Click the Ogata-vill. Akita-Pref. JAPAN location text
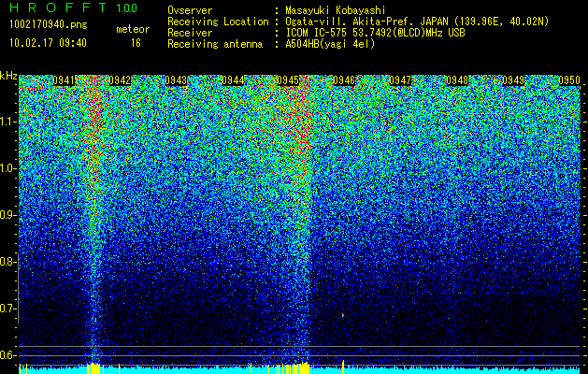 [417, 22]
